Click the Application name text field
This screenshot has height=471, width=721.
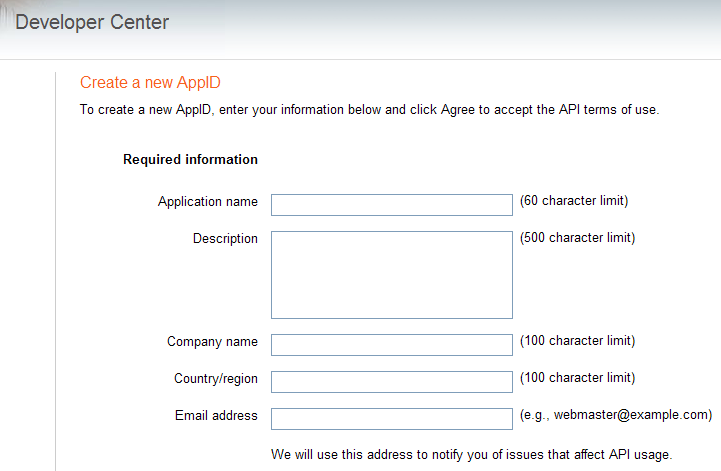(x=392, y=205)
